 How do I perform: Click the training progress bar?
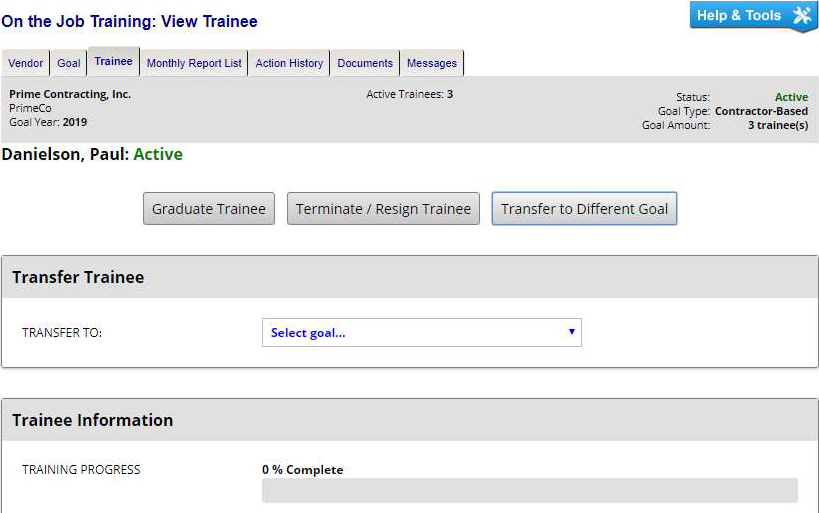529,490
